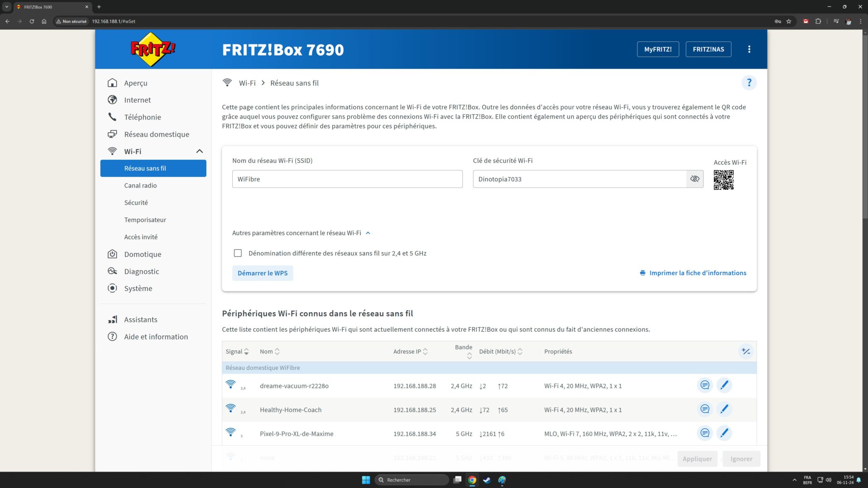Click the Windows Start button

click(x=366, y=480)
